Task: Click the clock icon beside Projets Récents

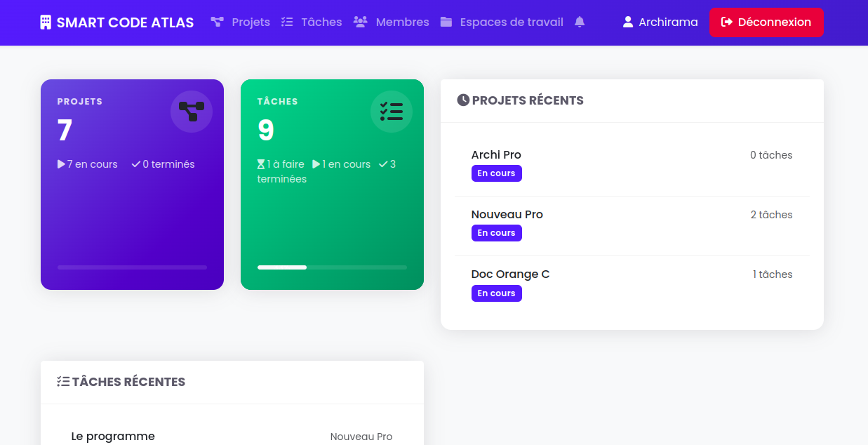Action: (463, 100)
